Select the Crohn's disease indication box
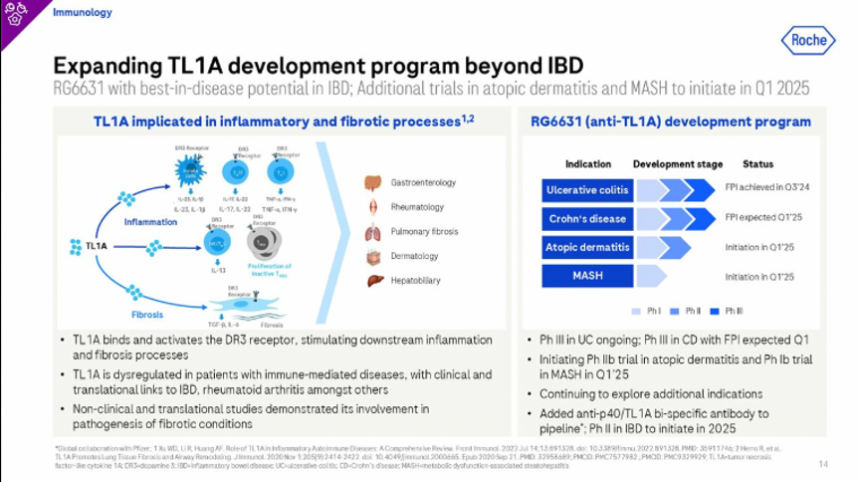 tap(587, 218)
